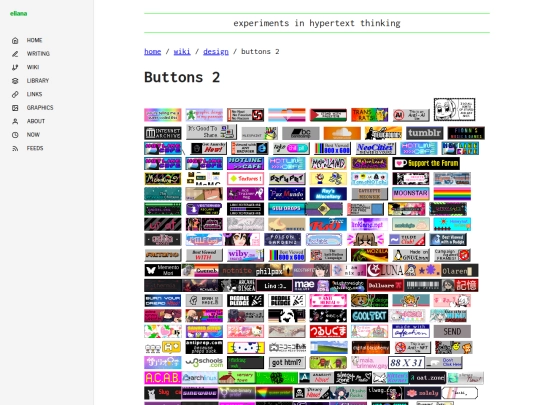
Task: Click the bandcamp bc badge
Action: coord(301,133)
